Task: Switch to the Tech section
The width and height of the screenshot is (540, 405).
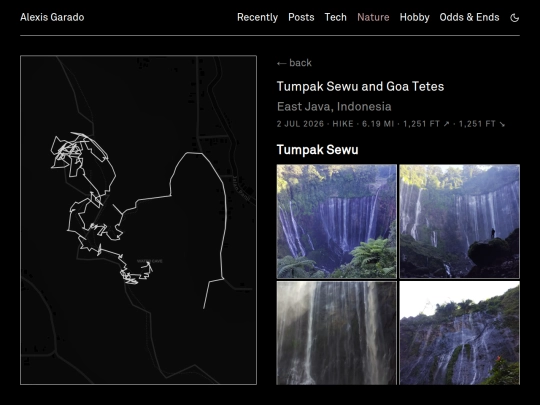Action: click(335, 17)
